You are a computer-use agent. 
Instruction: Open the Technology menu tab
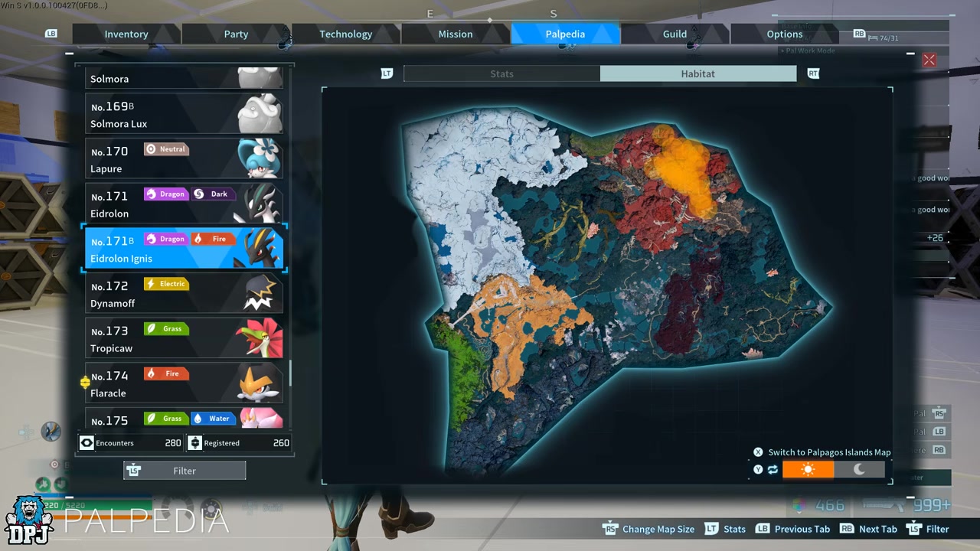[345, 34]
